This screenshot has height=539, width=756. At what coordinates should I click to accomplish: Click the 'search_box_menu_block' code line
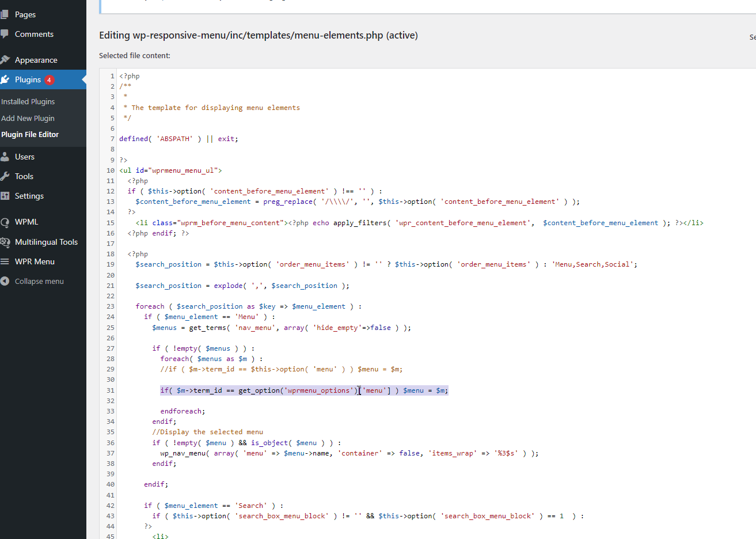pos(368,516)
